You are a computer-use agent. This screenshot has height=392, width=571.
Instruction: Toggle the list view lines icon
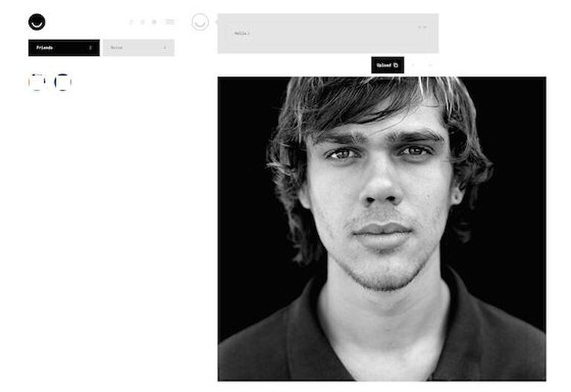click(170, 22)
